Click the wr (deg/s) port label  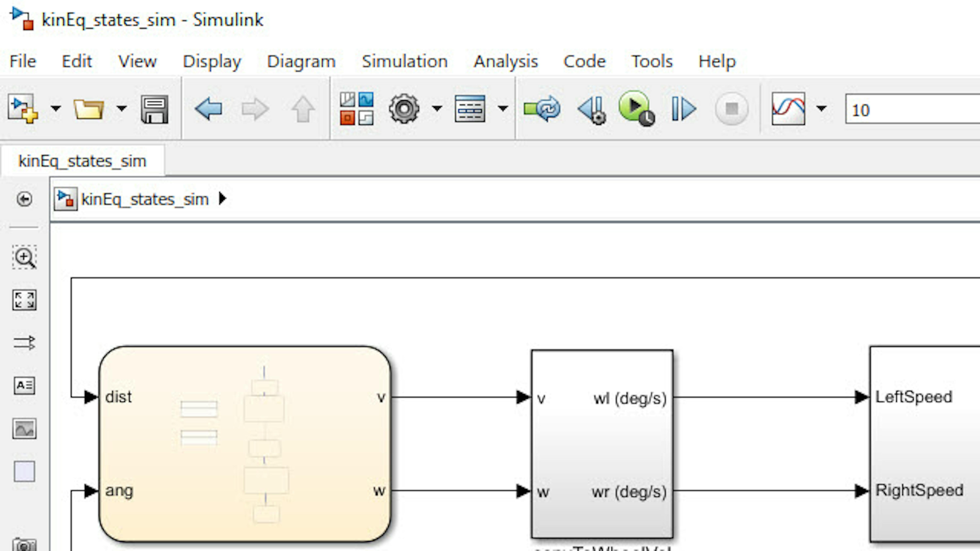coord(629,492)
